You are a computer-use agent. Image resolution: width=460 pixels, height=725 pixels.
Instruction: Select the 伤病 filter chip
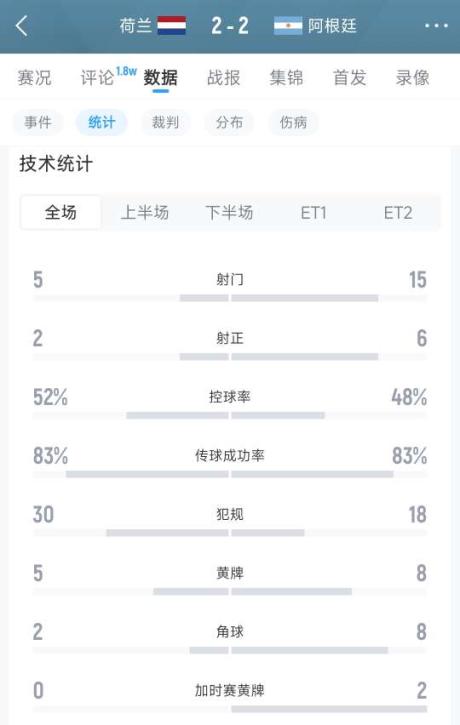[x=293, y=123]
